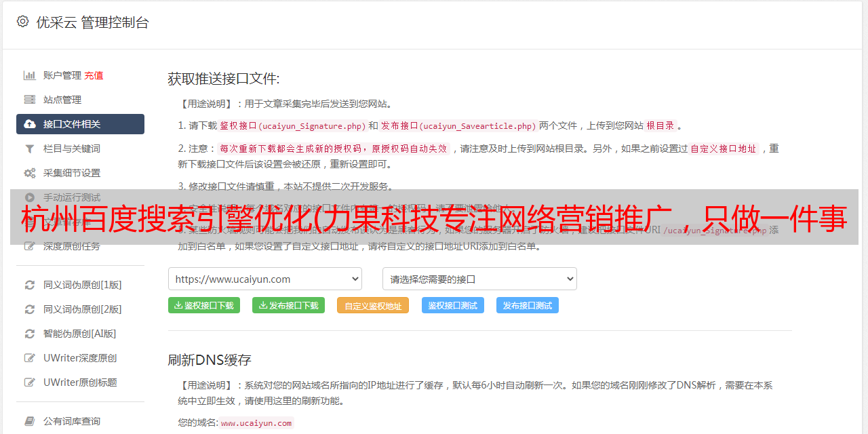Click the refresh icon for 智能伪原创[AI版]
Image resolution: width=868 pixels, height=434 pixels.
[x=30, y=334]
